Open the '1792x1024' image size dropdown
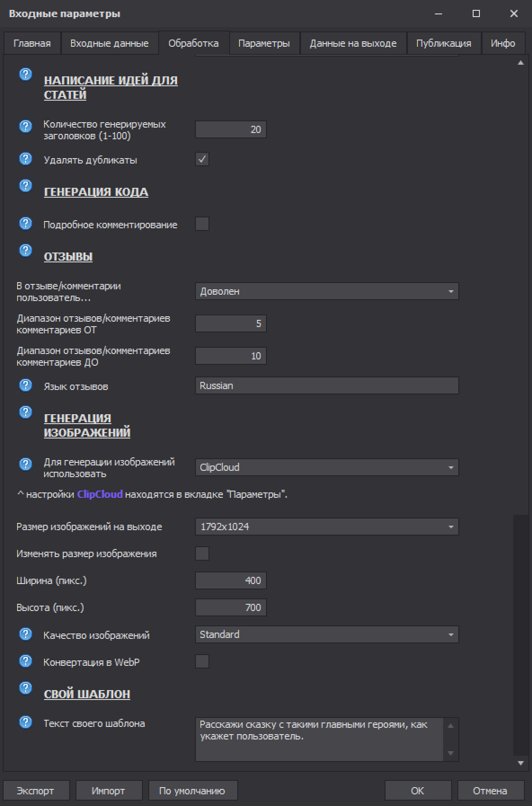 click(327, 527)
